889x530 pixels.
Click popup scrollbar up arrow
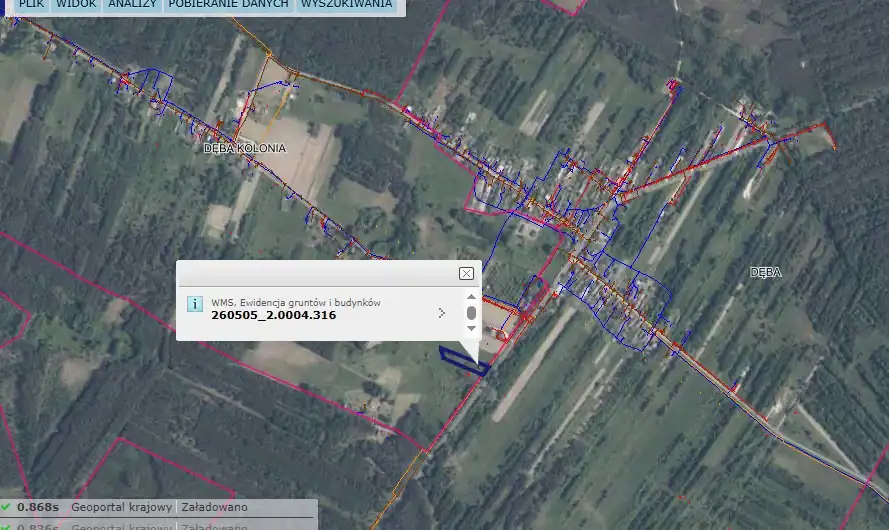471,298
